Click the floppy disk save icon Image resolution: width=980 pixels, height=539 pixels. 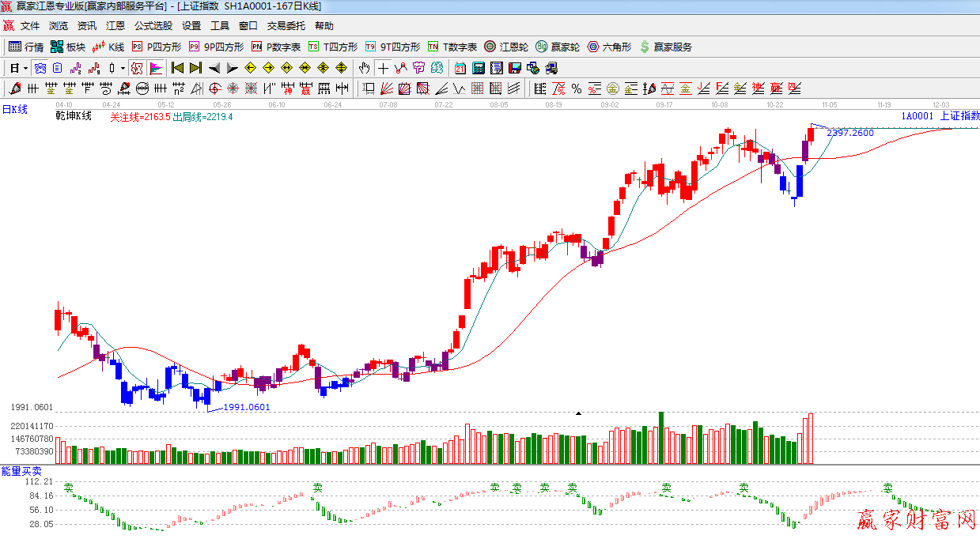click(x=514, y=68)
